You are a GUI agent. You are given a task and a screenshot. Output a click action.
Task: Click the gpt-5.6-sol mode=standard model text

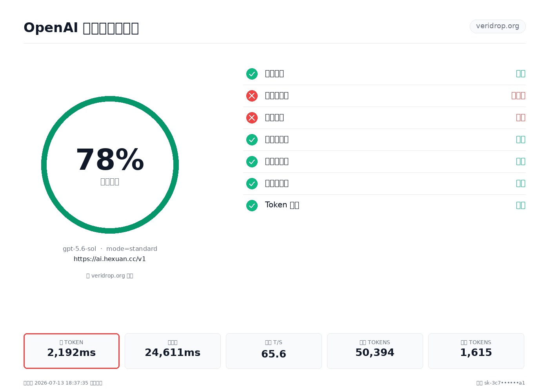coord(110,249)
